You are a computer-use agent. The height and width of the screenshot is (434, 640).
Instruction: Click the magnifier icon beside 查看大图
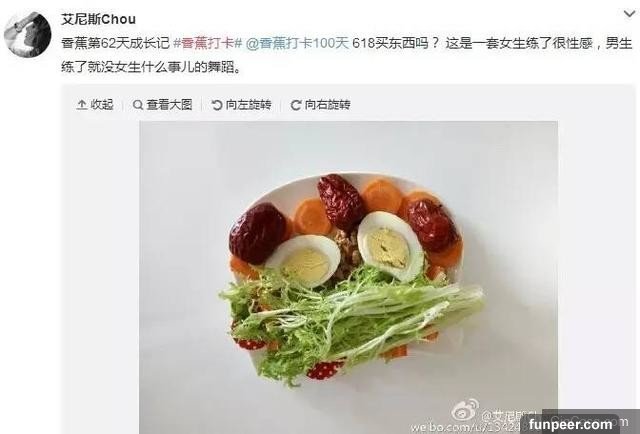coord(138,105)
